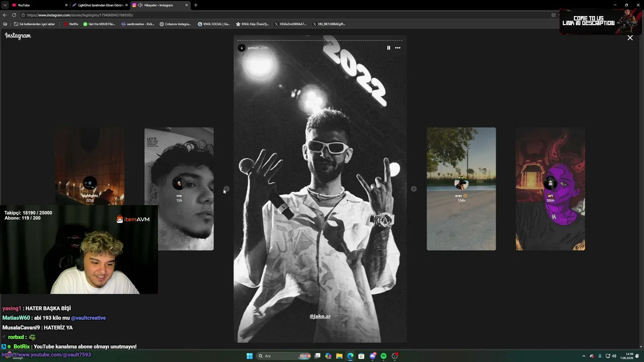Select the BotRix chat username

pos(22,346)
